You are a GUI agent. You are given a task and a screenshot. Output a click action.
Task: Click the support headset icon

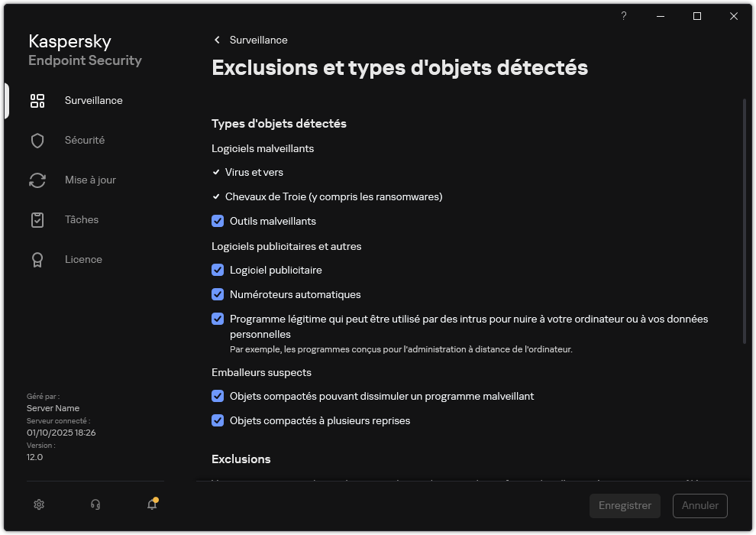point(95,504)
